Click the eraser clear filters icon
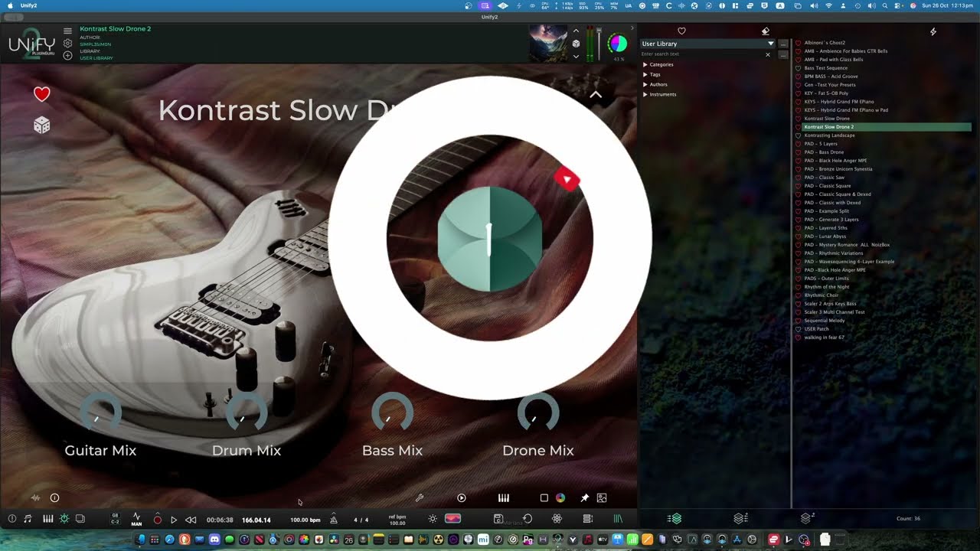The image size is (980, 551). click(766, 31)
